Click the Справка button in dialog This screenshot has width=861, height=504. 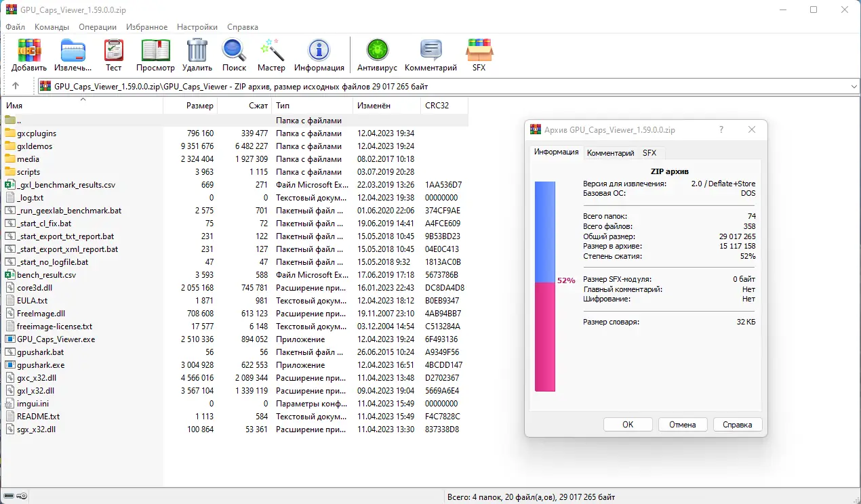[738, 425]
